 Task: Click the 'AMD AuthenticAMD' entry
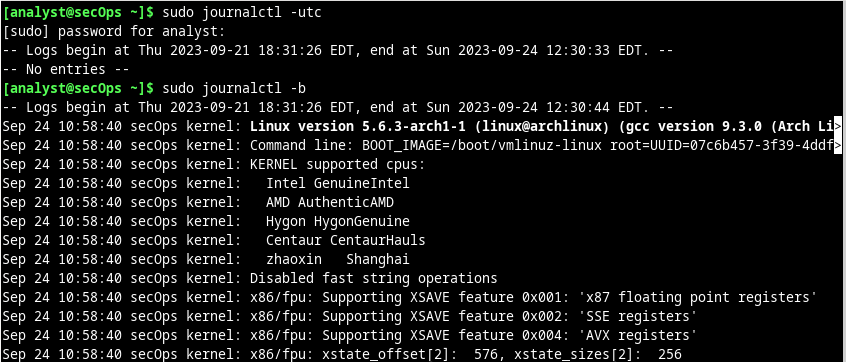(330, 202)
